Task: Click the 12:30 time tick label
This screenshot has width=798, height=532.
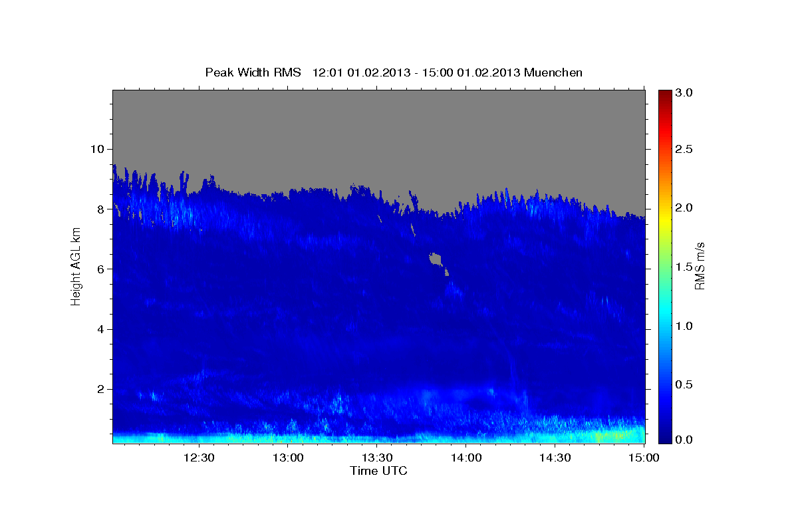Action: click(x=199, y=458)
